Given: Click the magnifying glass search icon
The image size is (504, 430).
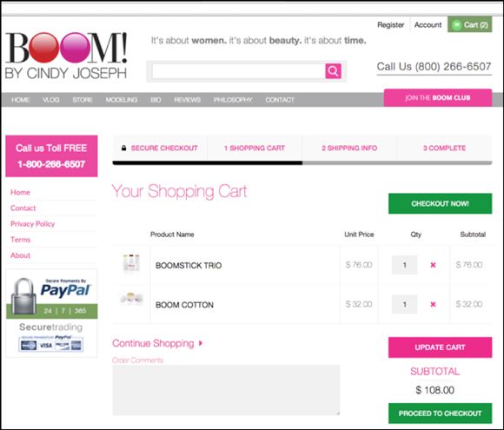Looking at the screenshot, I should (333, 71).
